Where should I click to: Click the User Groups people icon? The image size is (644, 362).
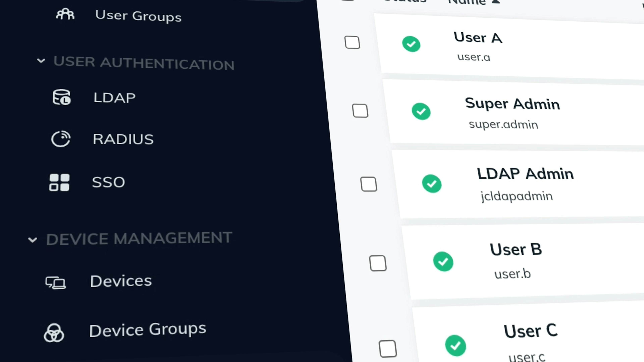[65, 14]
